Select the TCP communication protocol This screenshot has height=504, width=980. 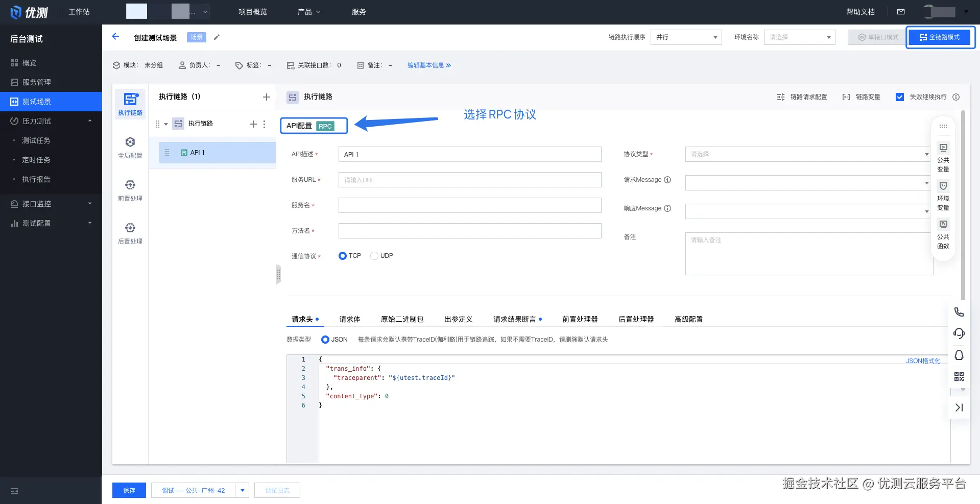click(x=343, y=256)
